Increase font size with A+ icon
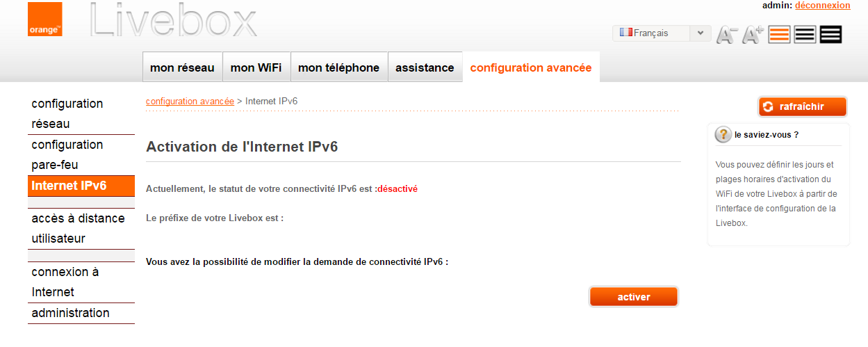Screen dimensions: 868x347 753,34
